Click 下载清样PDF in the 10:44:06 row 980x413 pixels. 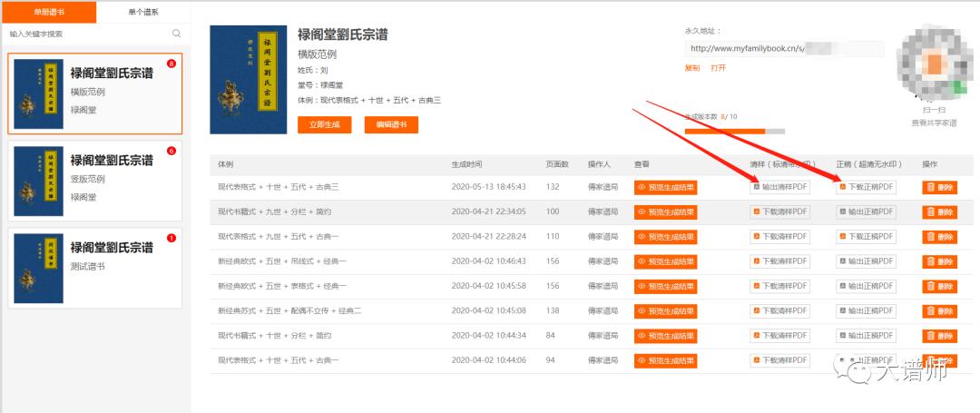[780, 360]
